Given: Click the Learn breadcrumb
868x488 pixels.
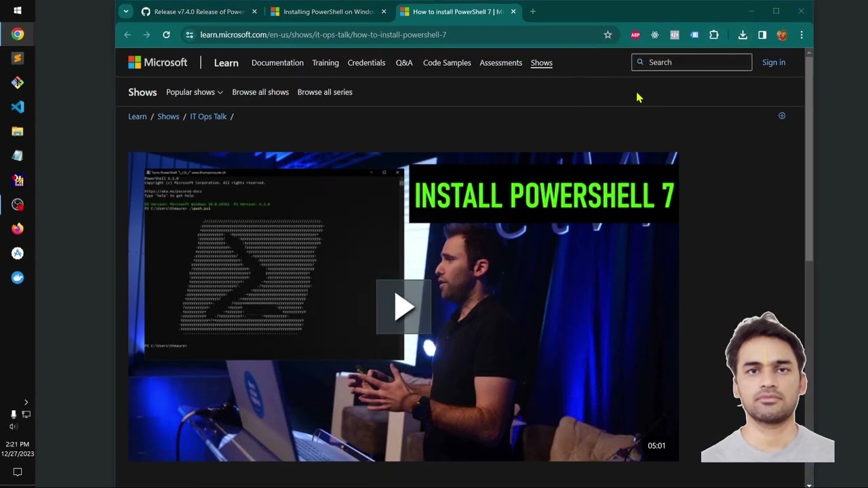Looking at the screenshot, I should pos(137,117).
